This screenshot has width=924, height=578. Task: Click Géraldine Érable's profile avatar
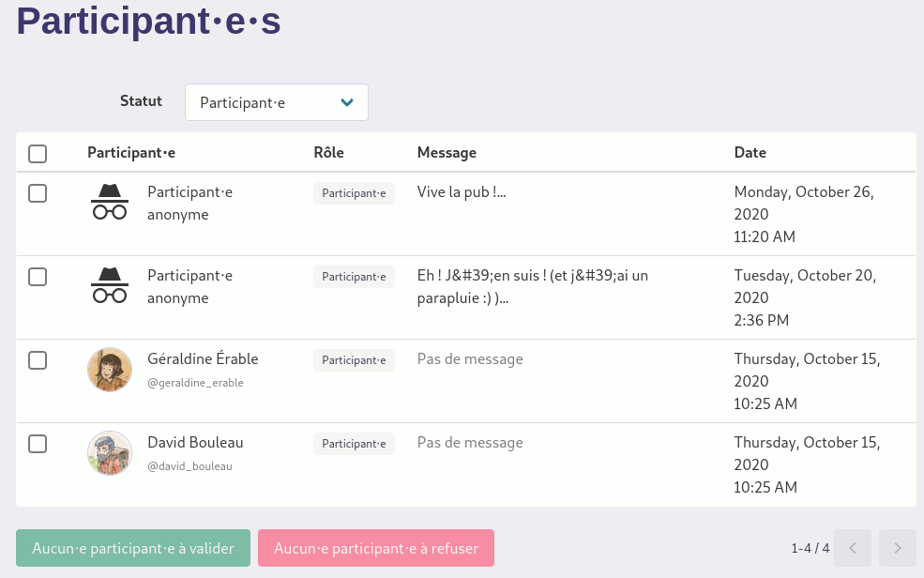[x=109, y=369]
